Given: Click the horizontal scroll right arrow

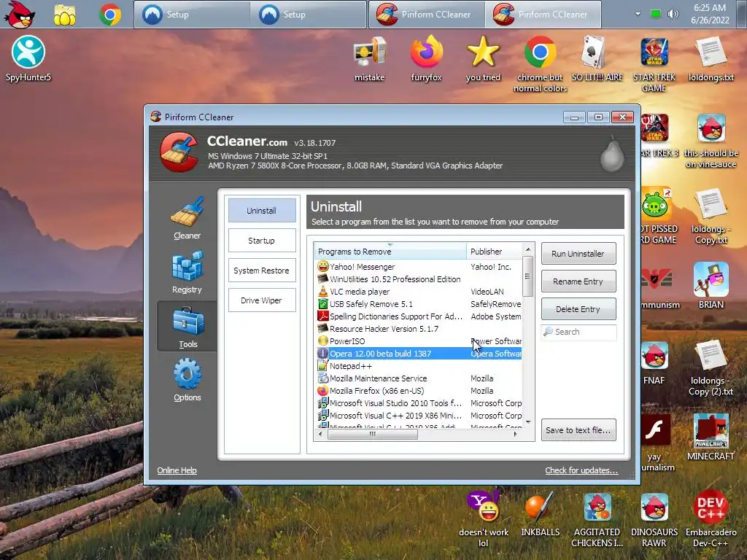Looking at the screenshot, I should (x=516, y=434).
